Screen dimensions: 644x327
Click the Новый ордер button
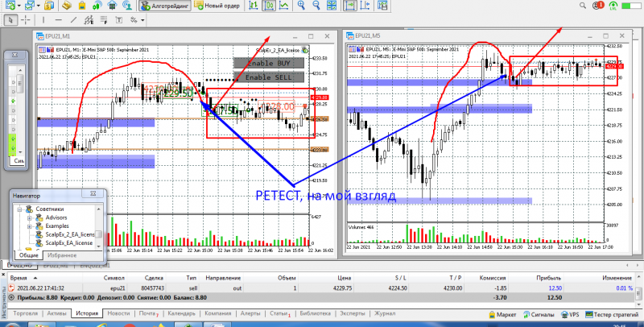pyautogui.click(x=217, y=6)
